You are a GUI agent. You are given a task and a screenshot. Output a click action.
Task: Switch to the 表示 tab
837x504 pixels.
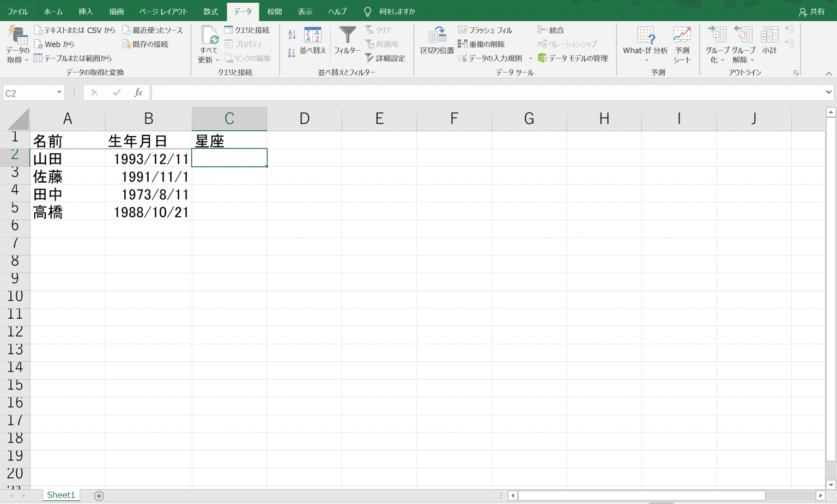coord(305,11)
